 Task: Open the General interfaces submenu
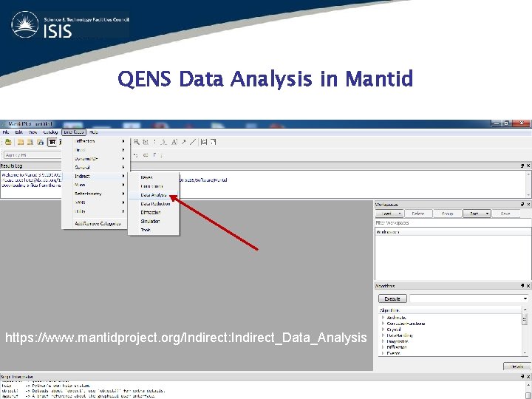tap(96, 168)
